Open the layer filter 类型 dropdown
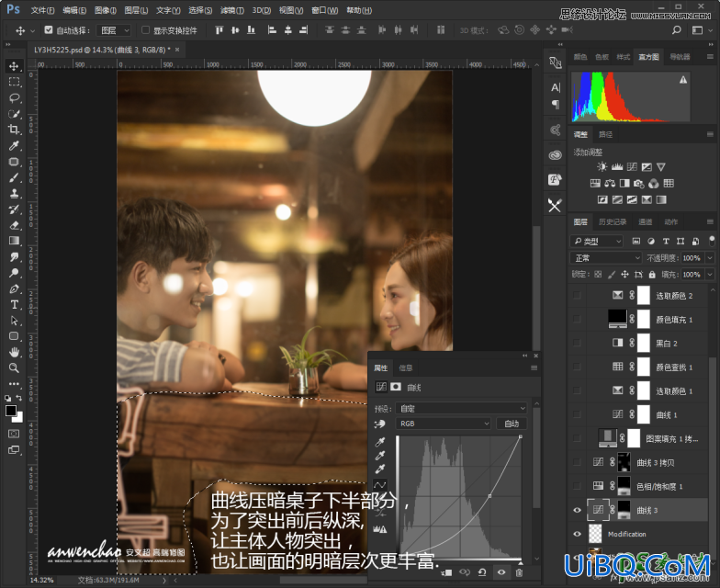This screenshot has height=588, width=720. coord(596,241)
